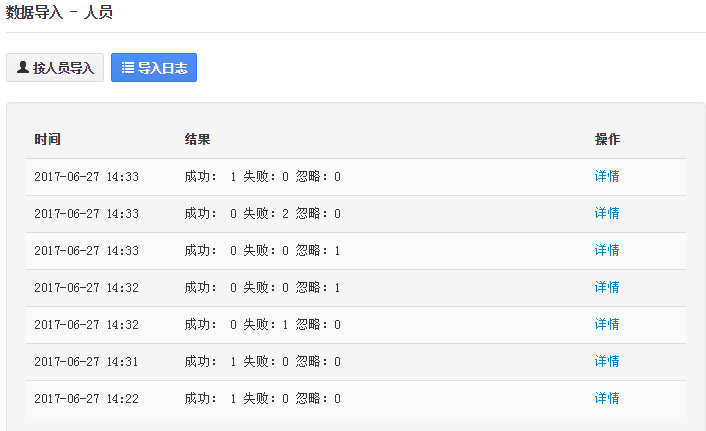Click the result text in the 14:22 row
The height and width of the screenshot is (431, 706).
point(262,399)
